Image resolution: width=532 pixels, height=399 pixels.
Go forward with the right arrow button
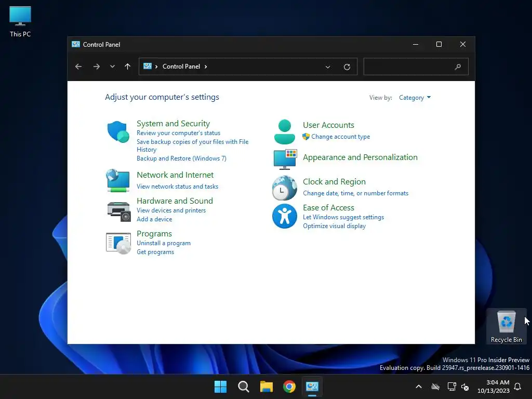tap(96, 66)
